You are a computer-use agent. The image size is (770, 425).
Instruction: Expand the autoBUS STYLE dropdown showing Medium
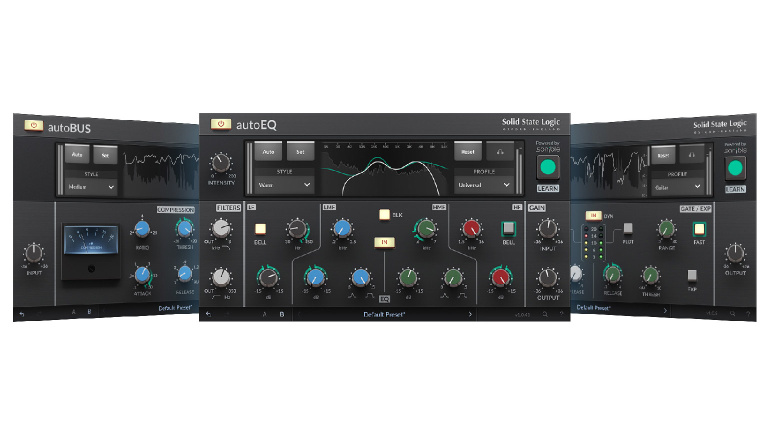[91, 186]
